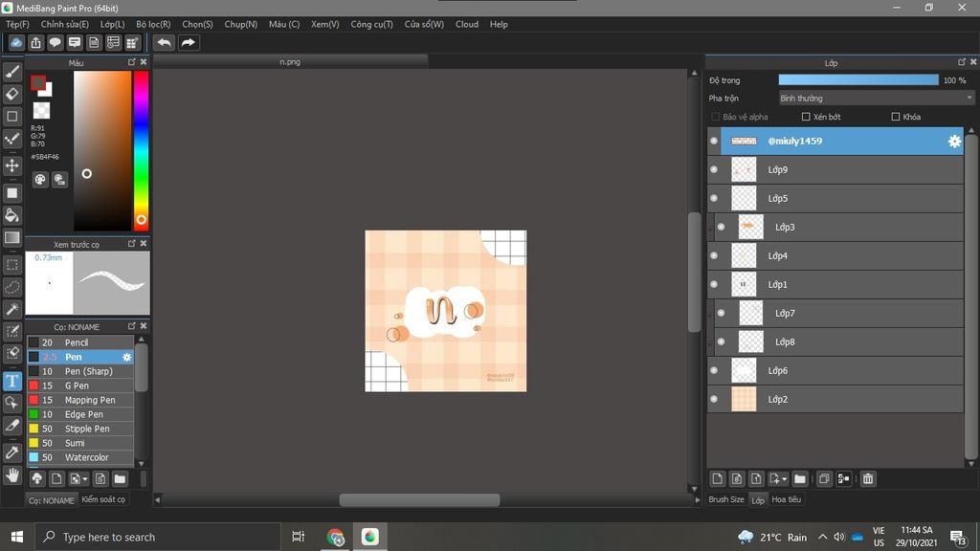Switch to the Hoa tiêu tab

coord(787,499)
